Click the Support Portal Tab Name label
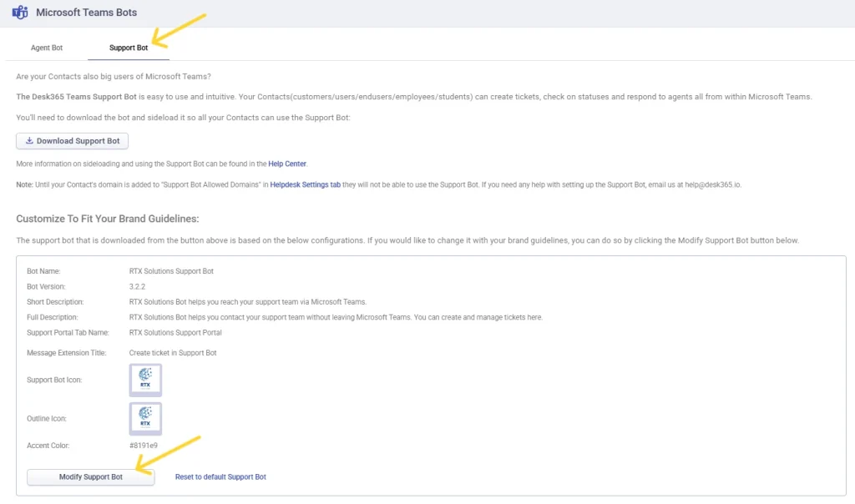 pyautogui.click(x=68, y=332)
